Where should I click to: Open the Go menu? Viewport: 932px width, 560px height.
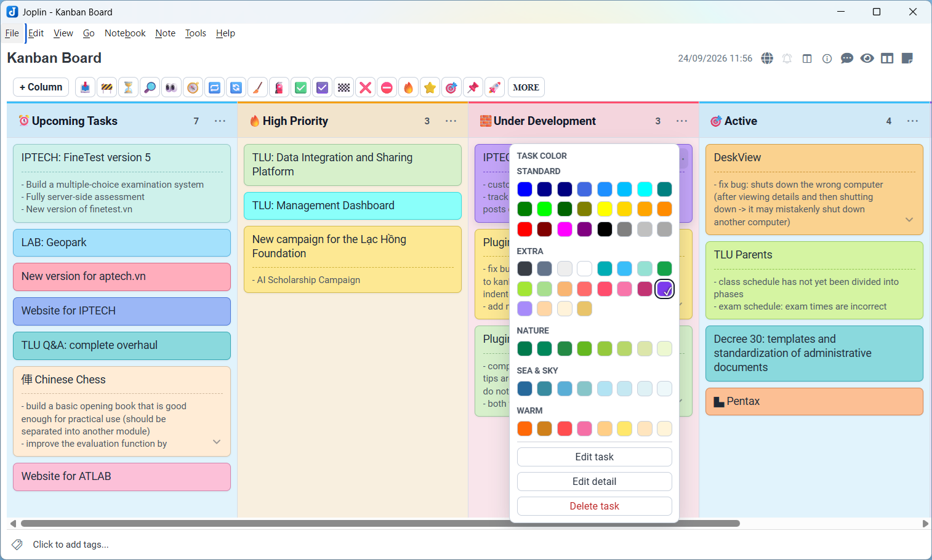point(89,33)
